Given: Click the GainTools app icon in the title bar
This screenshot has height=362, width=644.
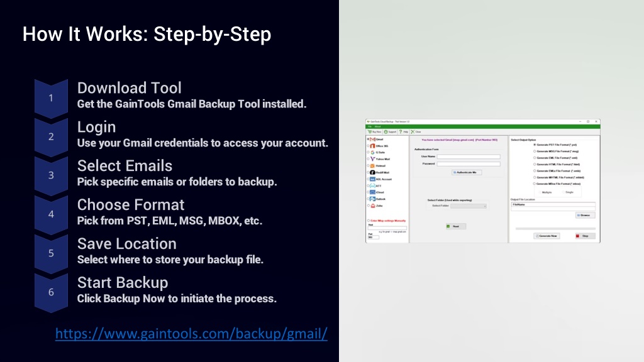Looking at the screenshot, I should tap(369, 121).
